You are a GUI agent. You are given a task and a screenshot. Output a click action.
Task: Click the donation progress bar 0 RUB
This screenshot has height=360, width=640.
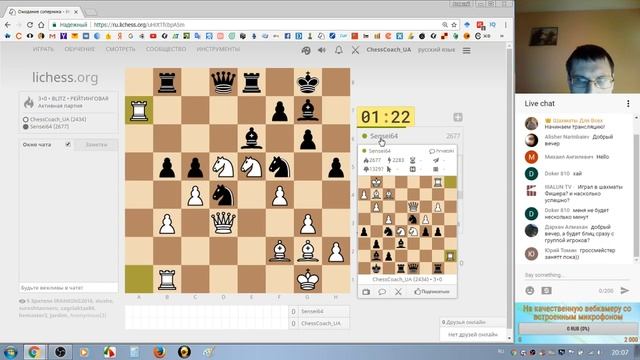[x=577, y=329]
